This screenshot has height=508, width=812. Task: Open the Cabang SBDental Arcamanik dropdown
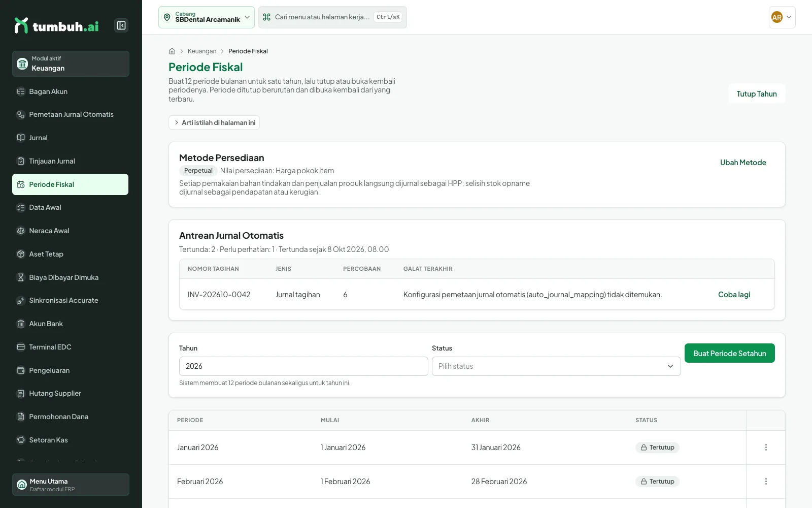pyautogui.click(x=207, y=17)
